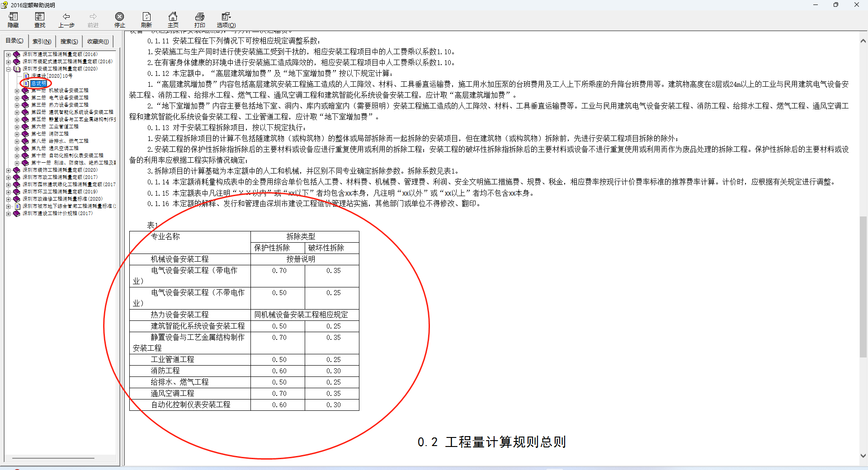Go back with the 上一步 icon
The width and height of the screenshot is (868, 470).
point(66,17)
